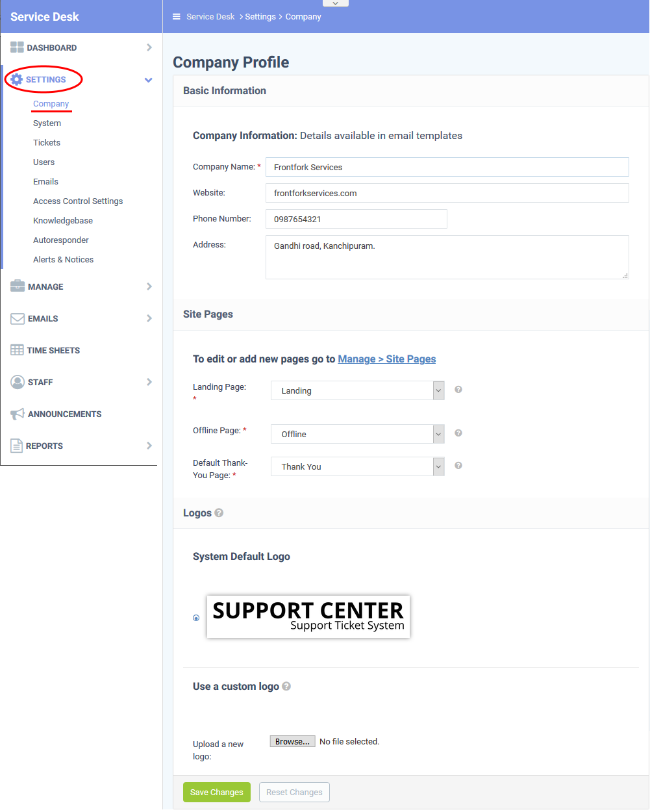Click the Settings gear icon
Viewport: 650px width, 812px height.
(x=17, y=79)
